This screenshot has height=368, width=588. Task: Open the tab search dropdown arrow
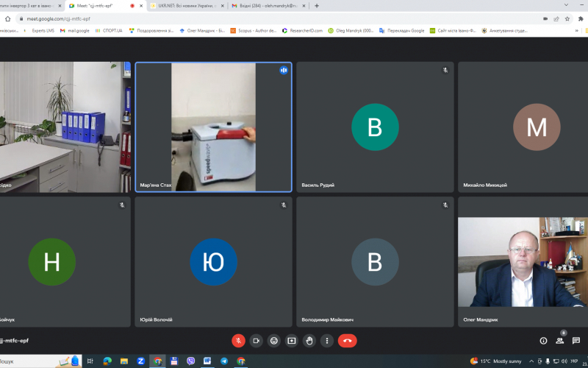click(566, 5)
